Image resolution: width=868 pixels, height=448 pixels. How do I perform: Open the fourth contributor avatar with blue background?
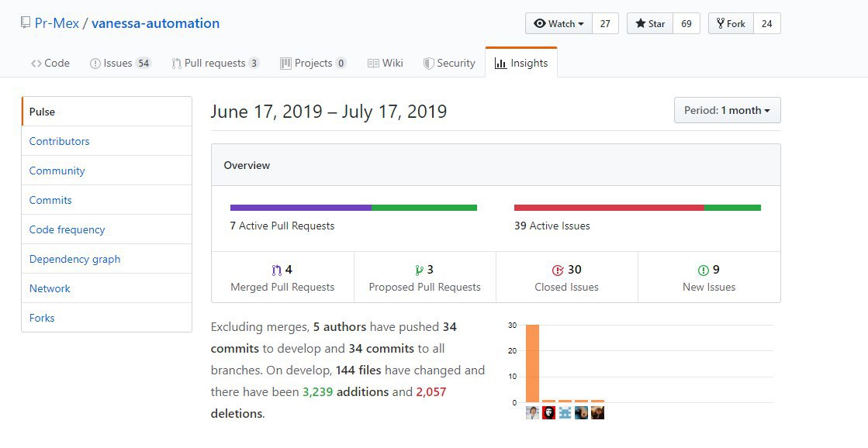[581, 412]
